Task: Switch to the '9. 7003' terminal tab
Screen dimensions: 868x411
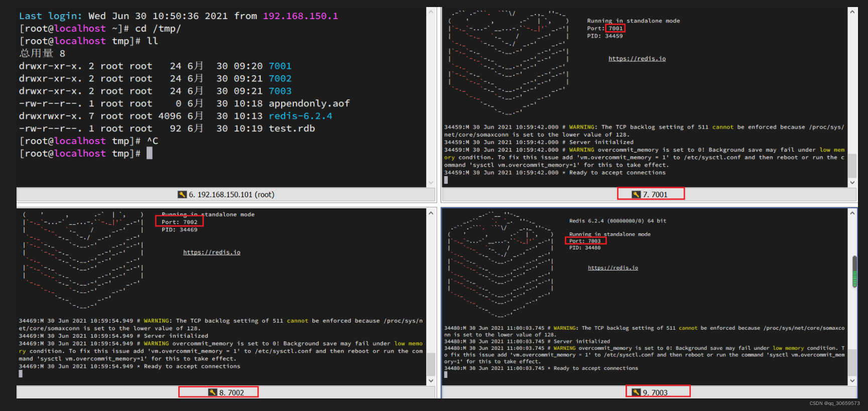Action: (650, 392)
